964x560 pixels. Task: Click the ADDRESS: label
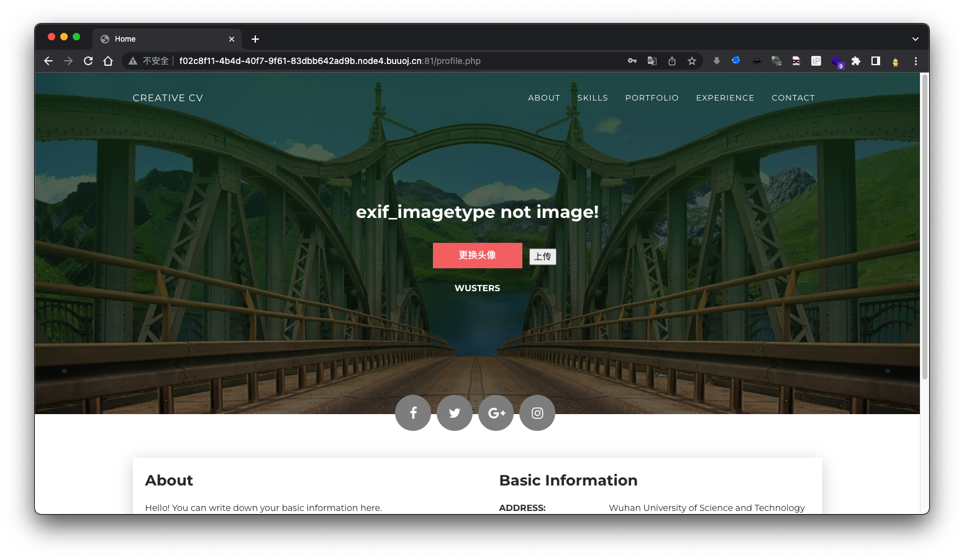[x=522, y=508]
